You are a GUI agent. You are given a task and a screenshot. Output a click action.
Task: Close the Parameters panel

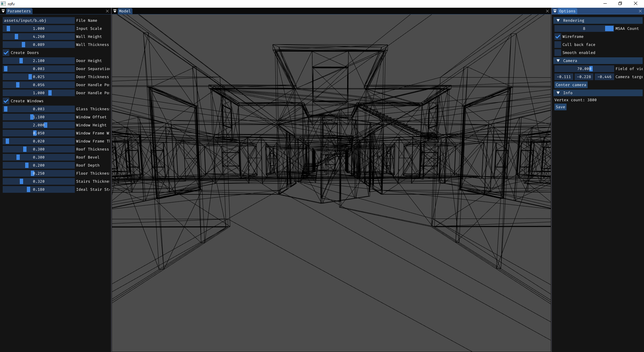pyautogui.click(x=107, y=11)
